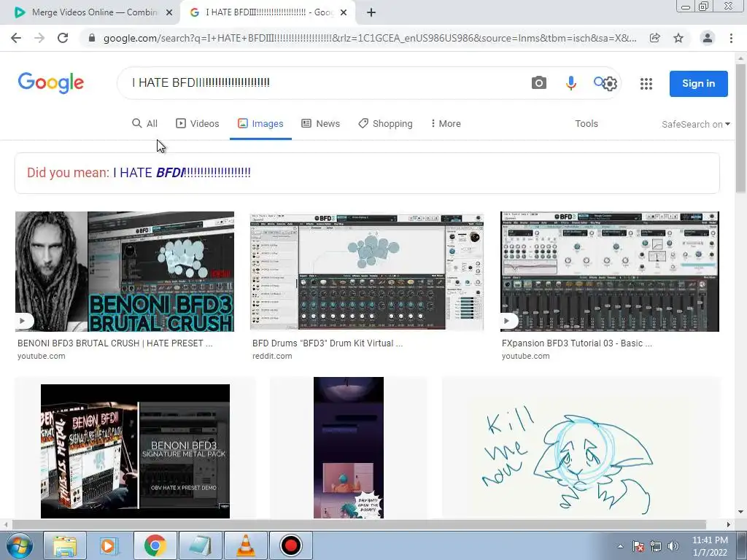Viewport: 747px width, 560px height.
Task: Click the reddit.com source link
Action: click(x=272, y=356)
